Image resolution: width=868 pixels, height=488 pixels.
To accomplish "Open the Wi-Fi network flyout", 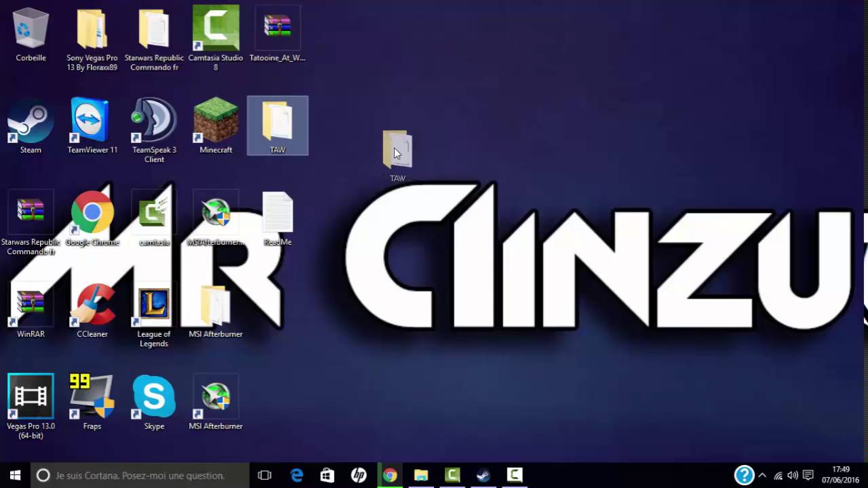I will pos(778,475).
